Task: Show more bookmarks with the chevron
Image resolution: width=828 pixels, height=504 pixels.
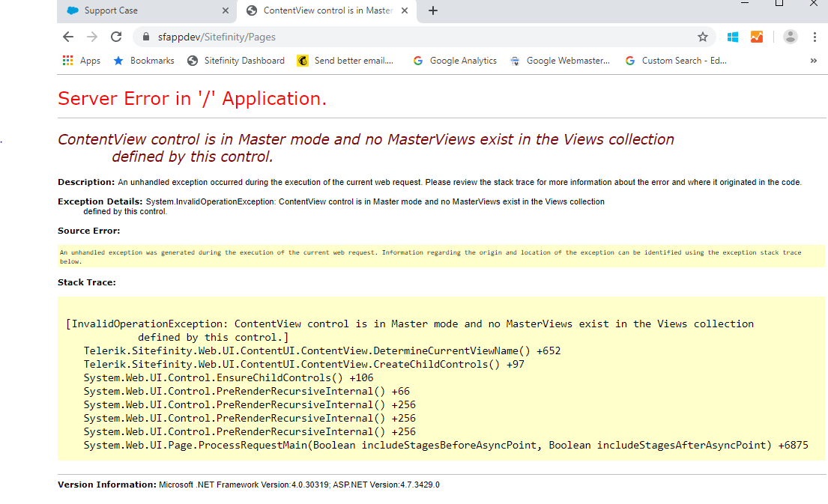Action: tap(813, 61)
